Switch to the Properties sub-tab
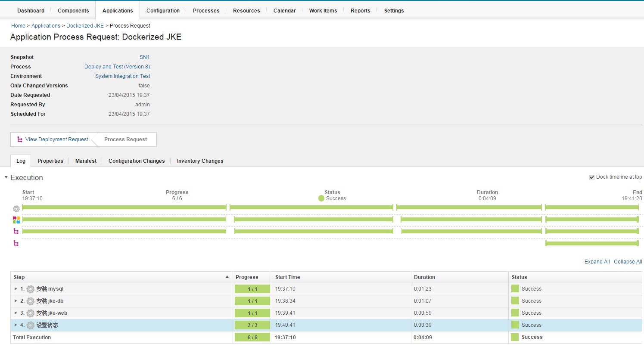 [x=50, y=161]
